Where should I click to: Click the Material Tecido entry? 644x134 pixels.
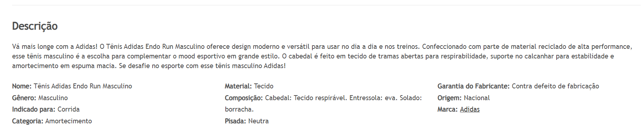(249, 86)
